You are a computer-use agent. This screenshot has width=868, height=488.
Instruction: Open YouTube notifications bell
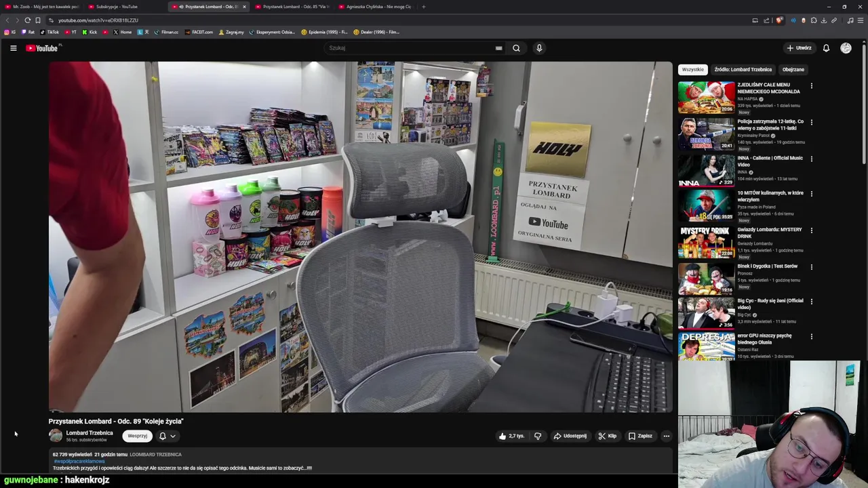826,48
